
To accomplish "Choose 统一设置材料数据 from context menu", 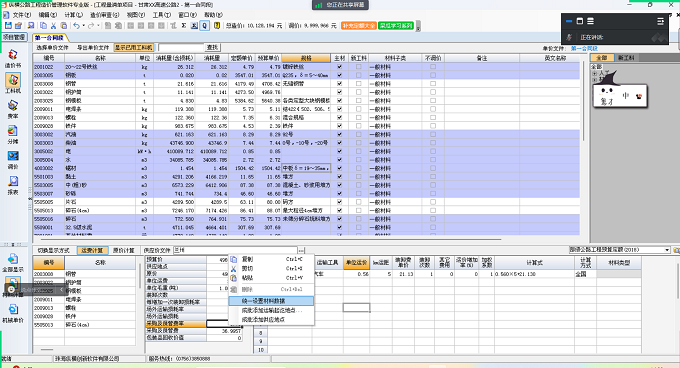I will coord(271,300).
